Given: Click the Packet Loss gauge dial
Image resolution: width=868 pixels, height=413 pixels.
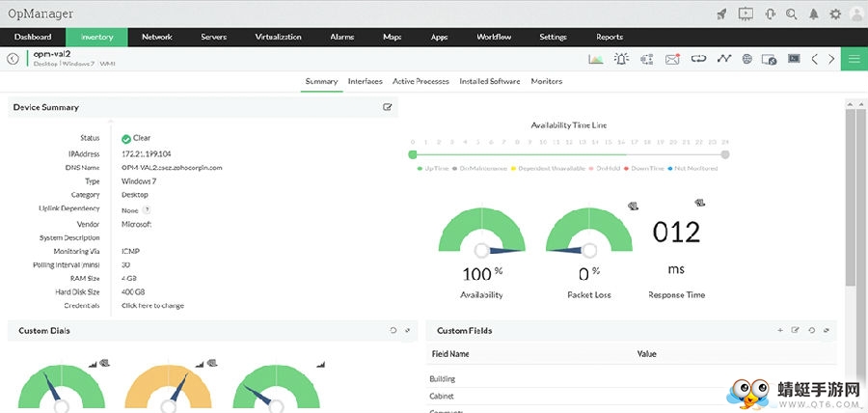Looking at the screenshot, I should 589,232.
